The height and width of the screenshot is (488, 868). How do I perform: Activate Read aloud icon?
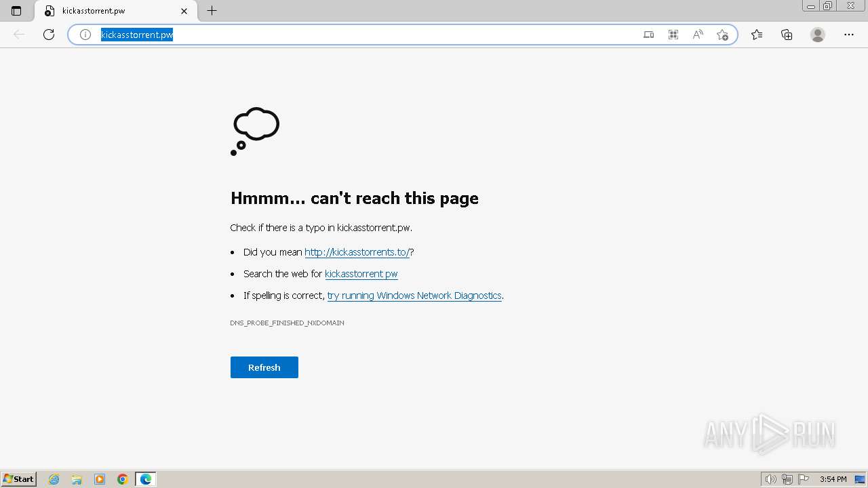[698, 35]
